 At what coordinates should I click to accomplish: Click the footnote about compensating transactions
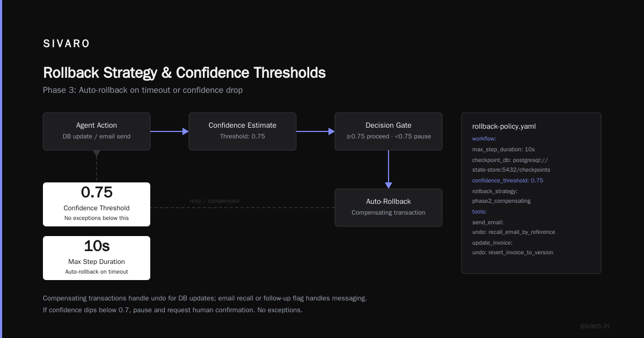coord(205,298)
